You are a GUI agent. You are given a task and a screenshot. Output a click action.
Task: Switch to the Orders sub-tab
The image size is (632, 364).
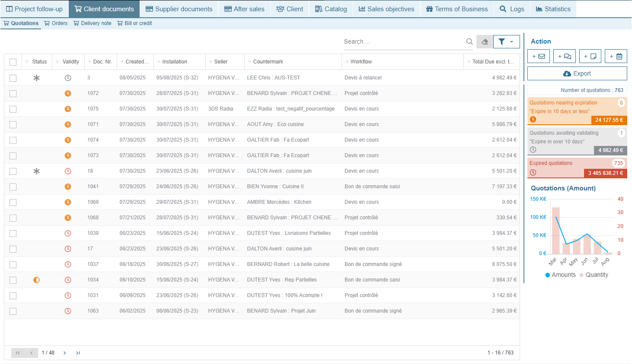tap(56, 23)
